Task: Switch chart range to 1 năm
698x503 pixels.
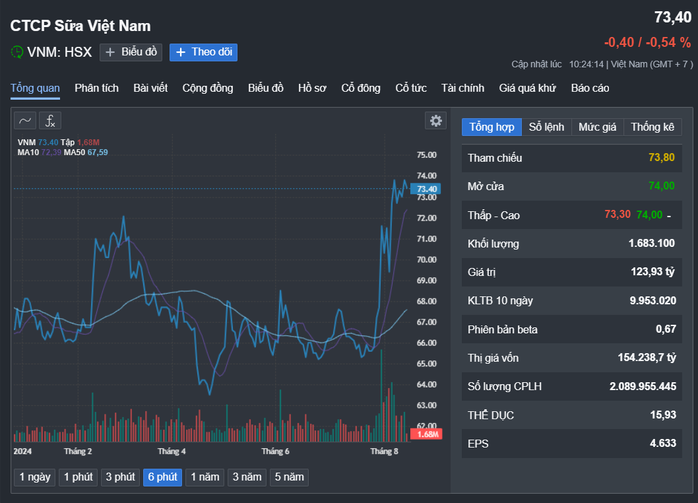Action: point(205,477)
